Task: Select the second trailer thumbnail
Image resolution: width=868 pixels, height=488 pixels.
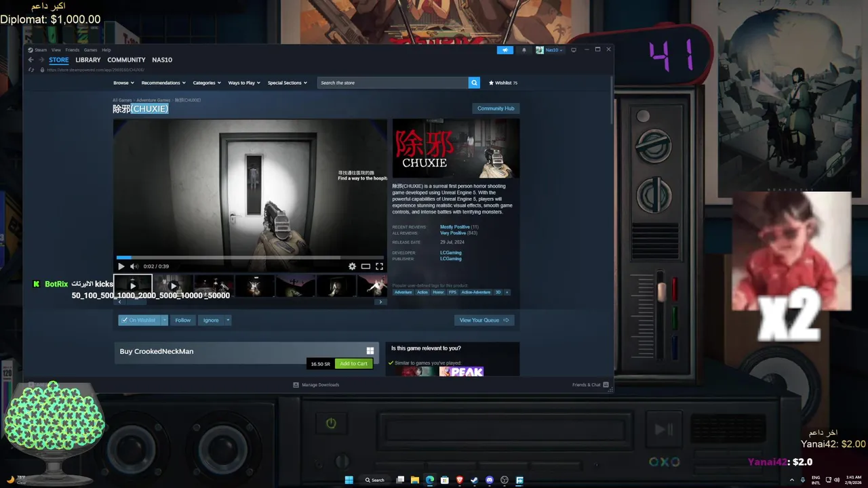Action: (x=173, y=285)
